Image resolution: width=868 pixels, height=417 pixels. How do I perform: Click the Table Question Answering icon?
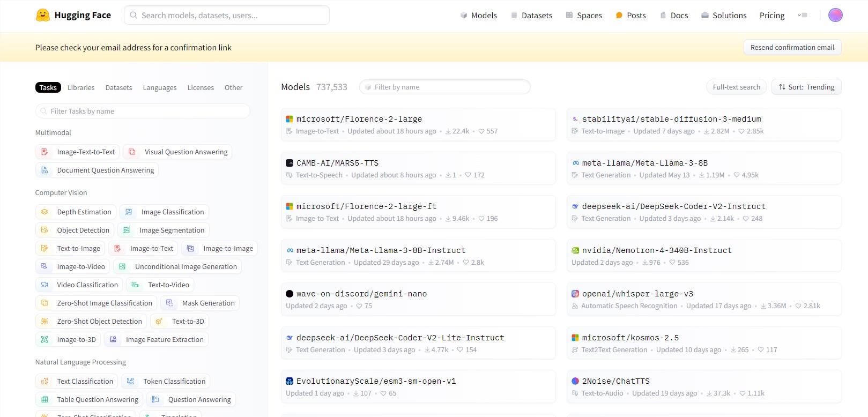pos(45,400)
